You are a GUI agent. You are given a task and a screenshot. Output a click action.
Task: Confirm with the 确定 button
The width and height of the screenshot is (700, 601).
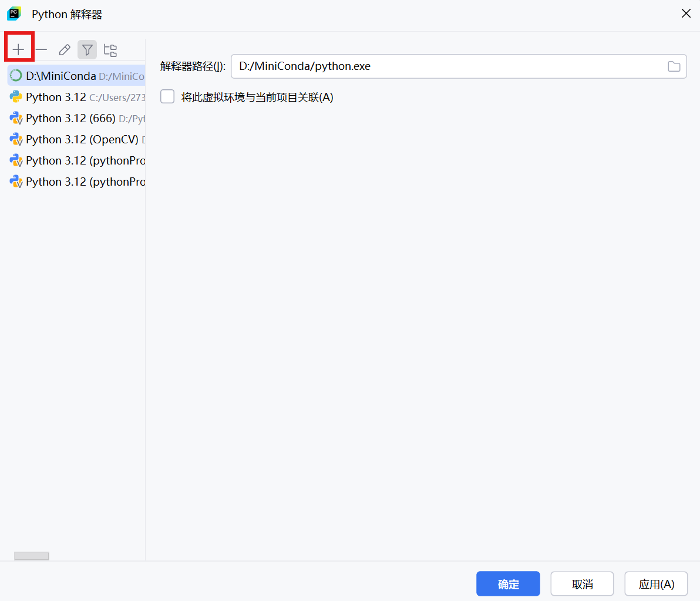(x=508, y=583)
